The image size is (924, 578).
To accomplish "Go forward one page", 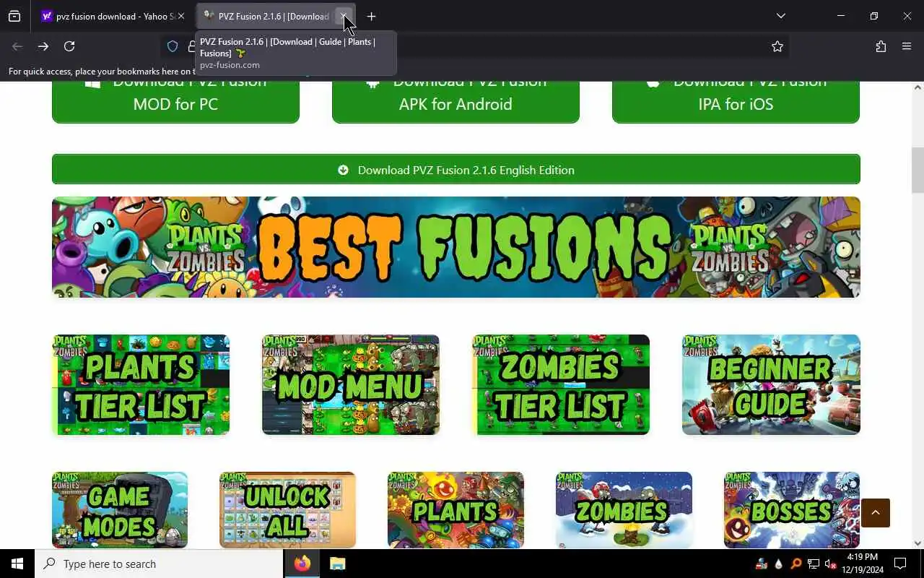I will (43, 46).
